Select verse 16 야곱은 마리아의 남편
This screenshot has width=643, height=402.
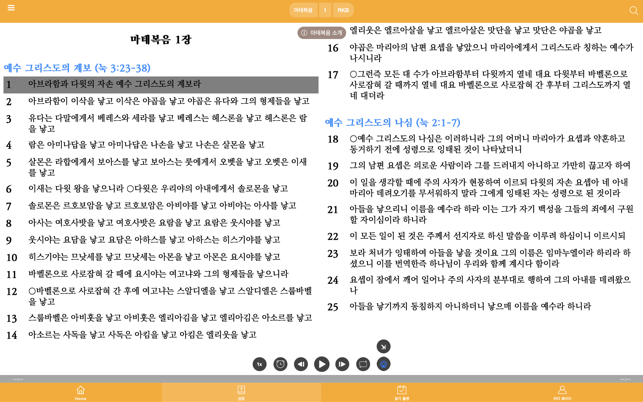[x=480, y=53]
